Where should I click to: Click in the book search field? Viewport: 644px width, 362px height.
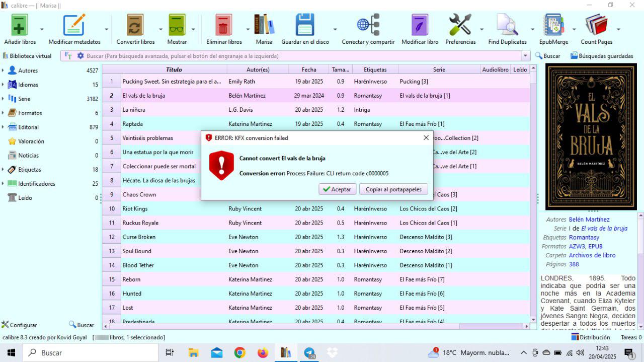pyautogui.click(x=302, y=56)
